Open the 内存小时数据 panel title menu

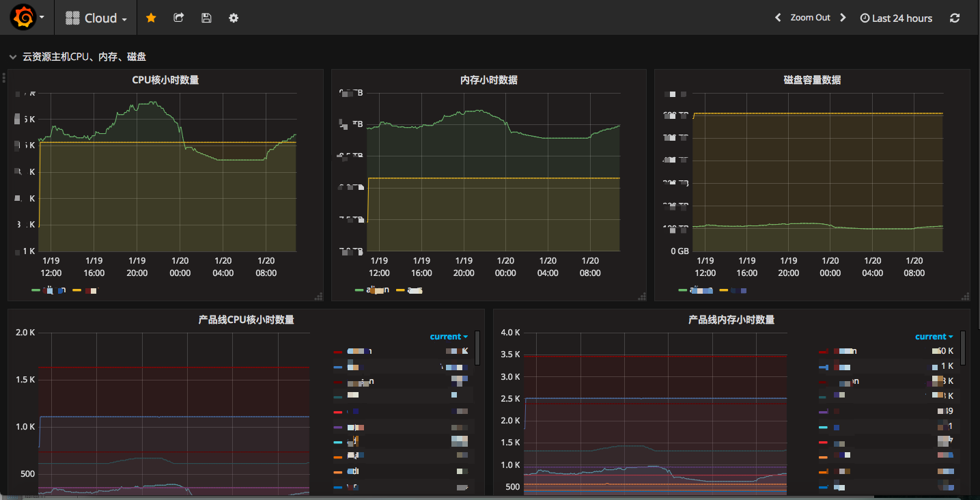point(488,80)
